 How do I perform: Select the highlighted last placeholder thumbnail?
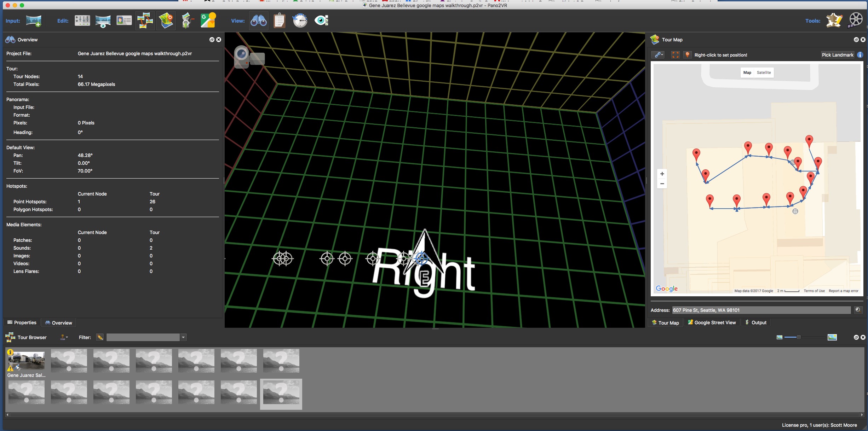point(281,394)
